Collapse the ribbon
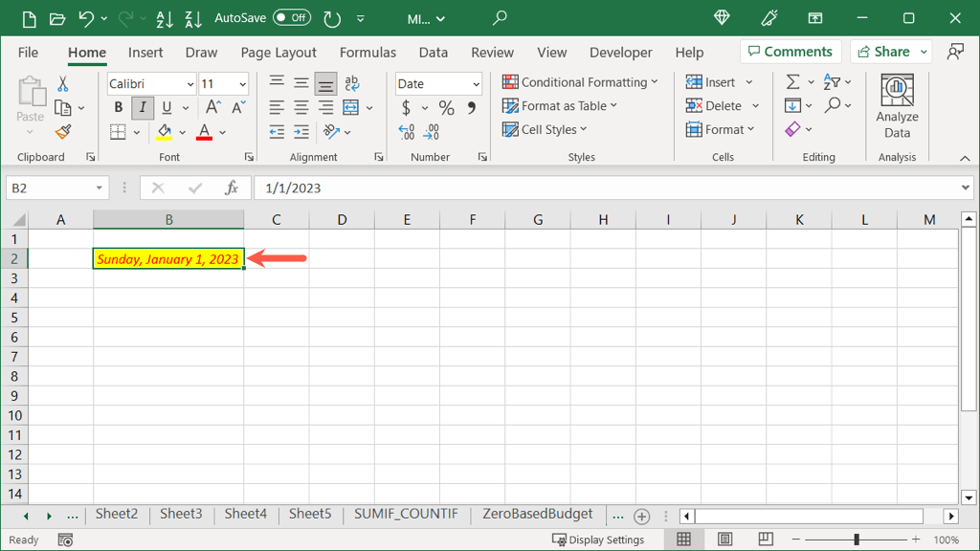The height and width of the screenshot is (551, 980). tap(965, 159)
